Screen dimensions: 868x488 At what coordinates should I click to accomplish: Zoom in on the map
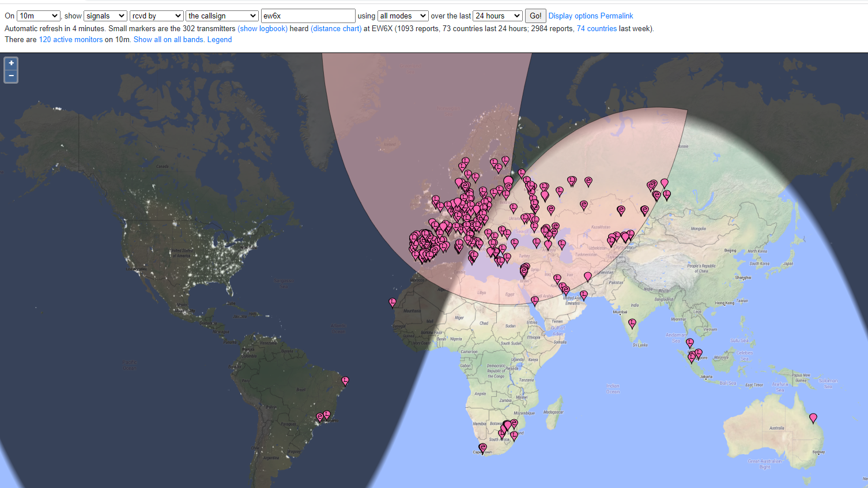[11, 63]
